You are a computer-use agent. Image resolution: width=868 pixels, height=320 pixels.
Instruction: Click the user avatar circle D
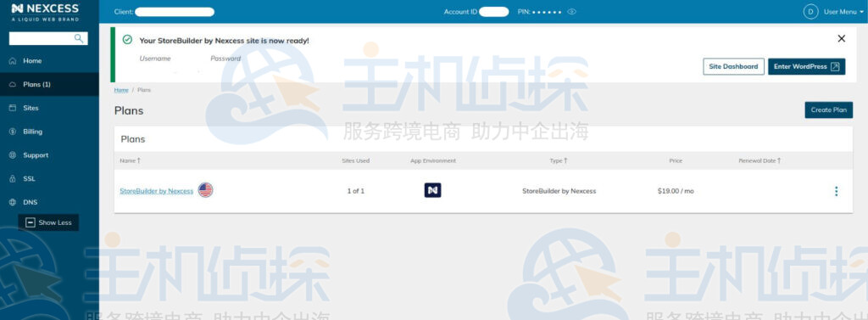tap(810, 12)
